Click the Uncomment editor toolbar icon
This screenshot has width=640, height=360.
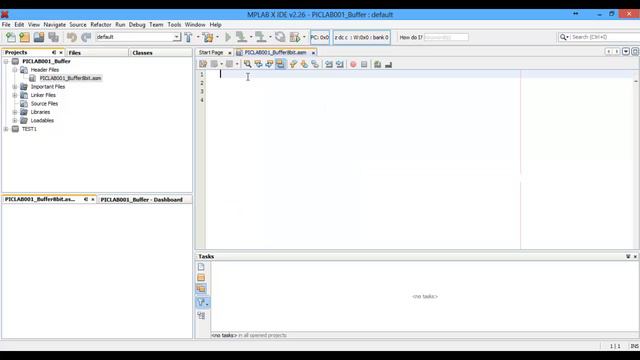point(389,64)
